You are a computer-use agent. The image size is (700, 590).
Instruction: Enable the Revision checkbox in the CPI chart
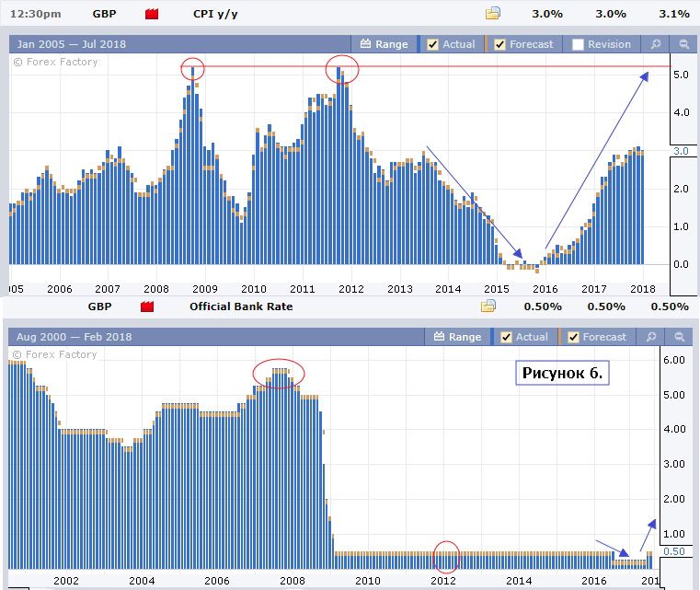coord(578,44)
